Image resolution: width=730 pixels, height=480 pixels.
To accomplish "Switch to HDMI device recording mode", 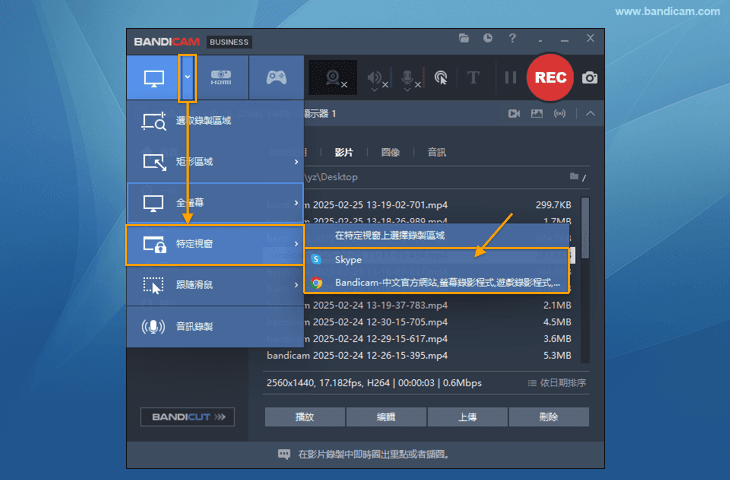I will pyautogui.click(x=221, y=77).
